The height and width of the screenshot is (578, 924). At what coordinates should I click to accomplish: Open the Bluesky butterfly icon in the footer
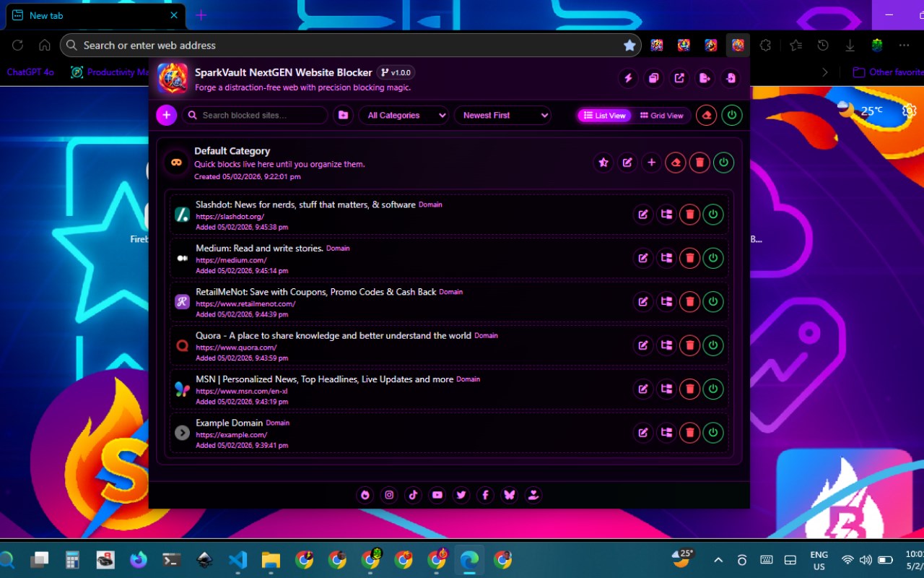[x=509, y=495]
